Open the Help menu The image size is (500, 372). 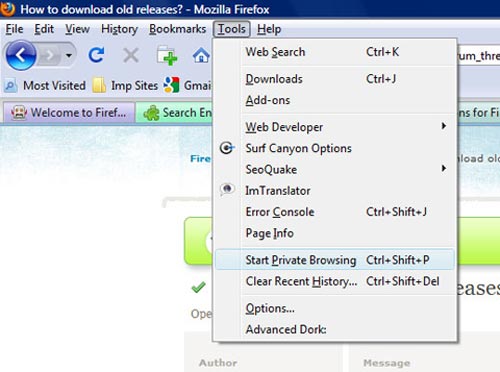pyautogui.click(x=269, y=29)
